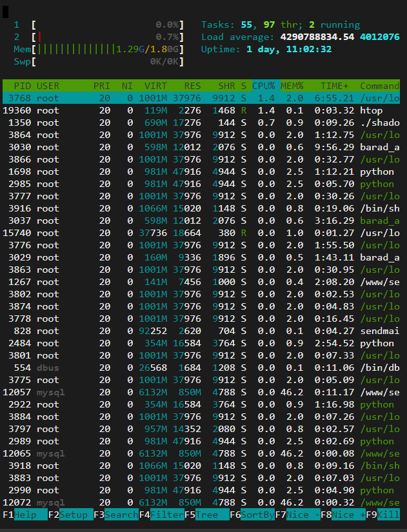The image size is (407, 532).
Task: Click the TIME+ column header
Action: click(334, 86)
